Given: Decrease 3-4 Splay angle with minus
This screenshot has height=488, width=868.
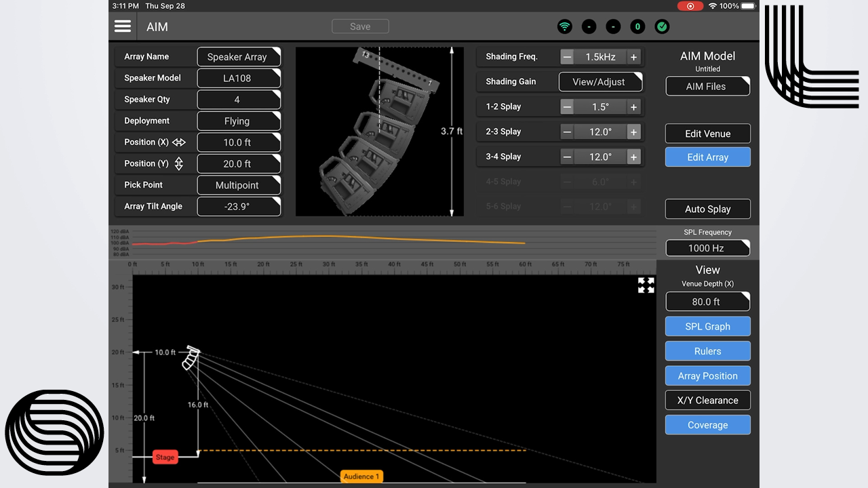Looking at the screenshot, I should 567,157.
